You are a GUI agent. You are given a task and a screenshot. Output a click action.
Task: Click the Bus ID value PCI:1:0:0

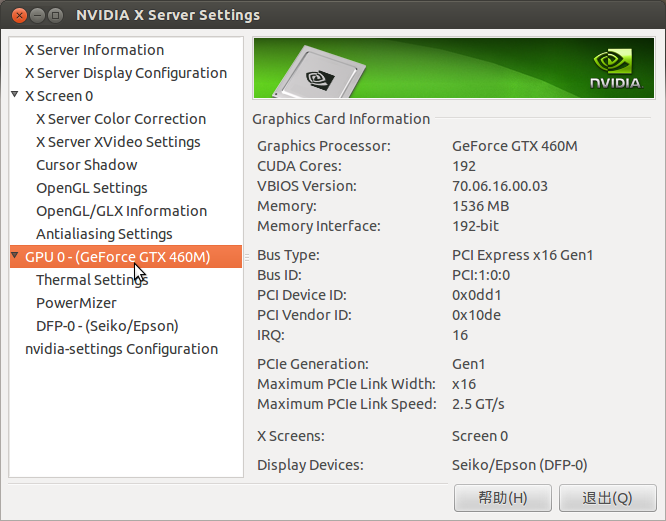(481, 275)
